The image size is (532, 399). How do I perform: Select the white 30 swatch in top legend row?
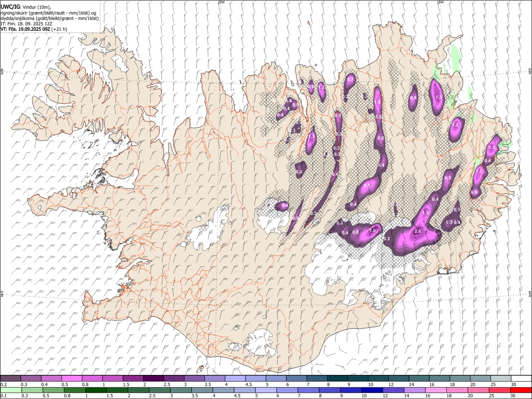tap(521, 378)
